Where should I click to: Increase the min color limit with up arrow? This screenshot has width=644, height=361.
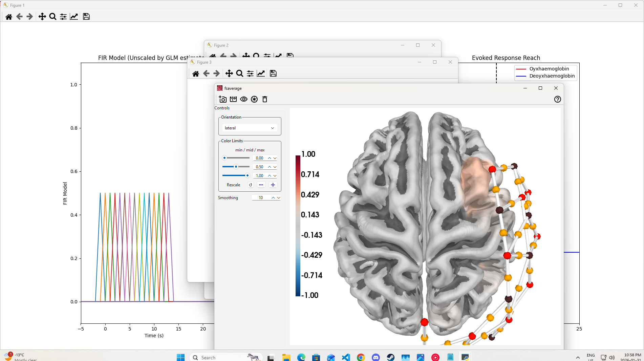pyautogui.click(x=270, y=158)
